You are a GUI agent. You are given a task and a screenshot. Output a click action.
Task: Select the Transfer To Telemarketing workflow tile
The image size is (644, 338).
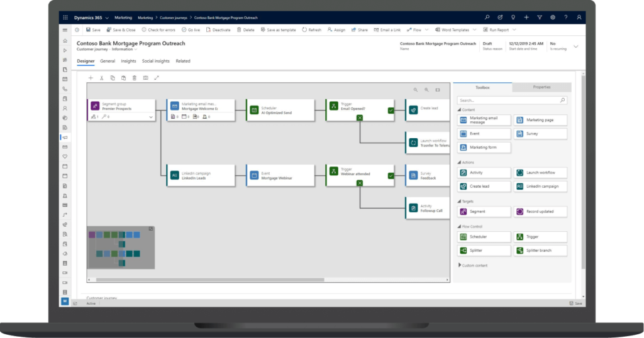[428, 143]
